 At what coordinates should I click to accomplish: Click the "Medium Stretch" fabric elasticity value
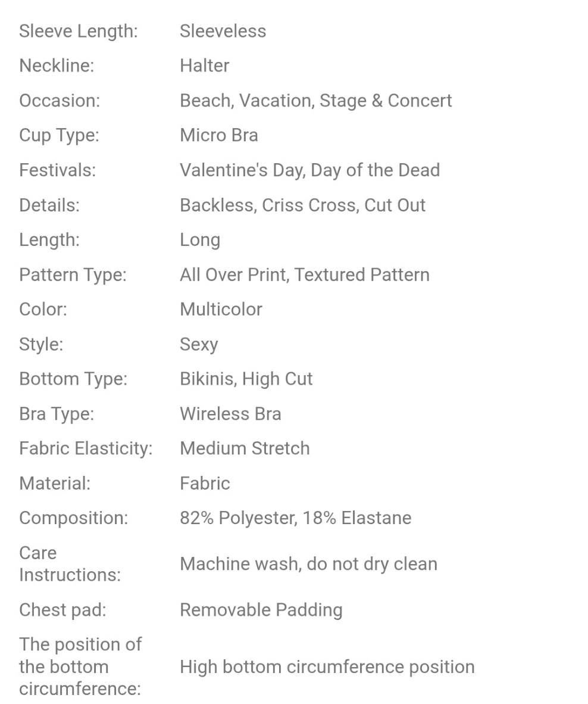pos(245,448)
